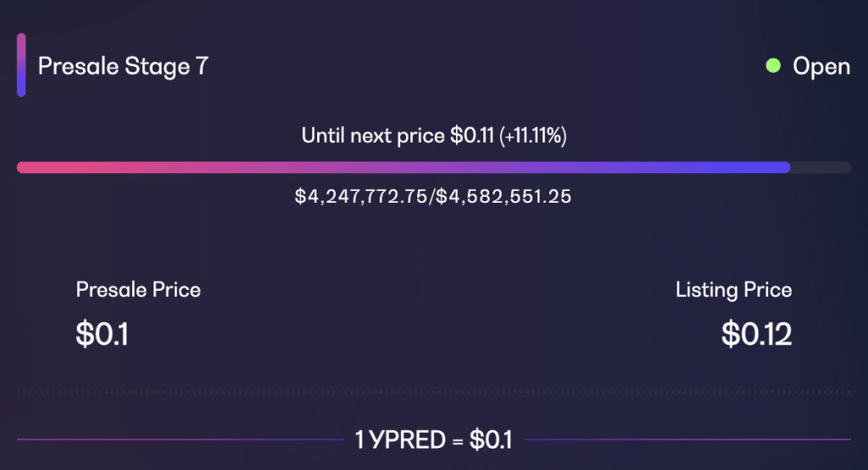Image resolution: width=868 pixels, height=470 pixels.
Task: Click the $0.12 listing price value
Action: point(756,334)
